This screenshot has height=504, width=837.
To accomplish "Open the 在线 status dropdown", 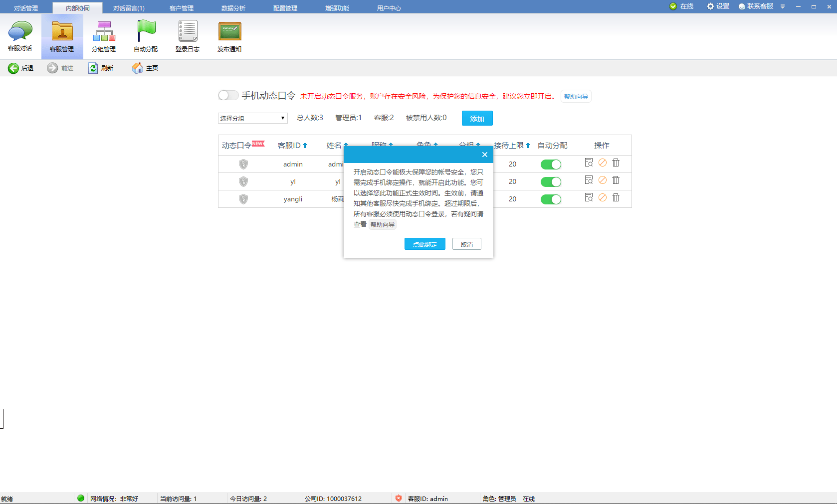I will point(681,6).
